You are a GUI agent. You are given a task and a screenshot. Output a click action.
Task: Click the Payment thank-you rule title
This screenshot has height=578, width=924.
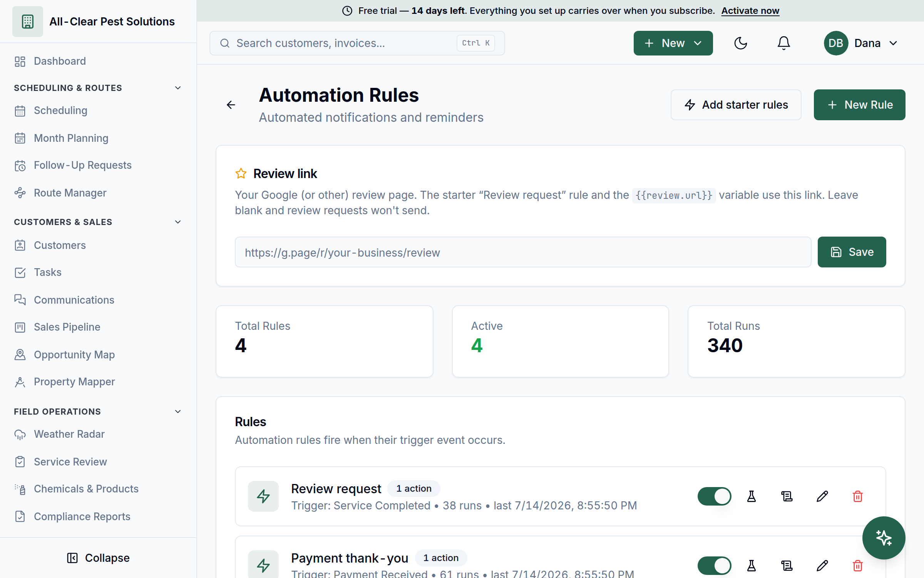click(x=350, y=558)
